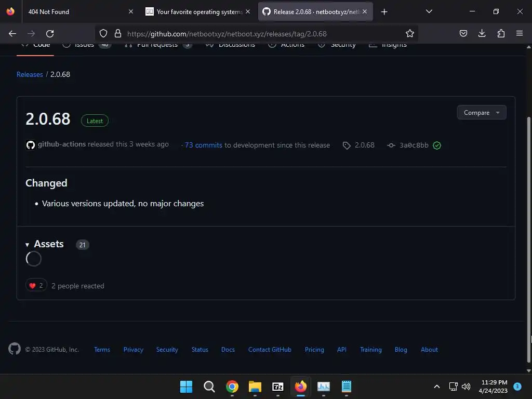Click the 2.0.68 tag icon link
The image size is (532, 399).
click(358, 145)
